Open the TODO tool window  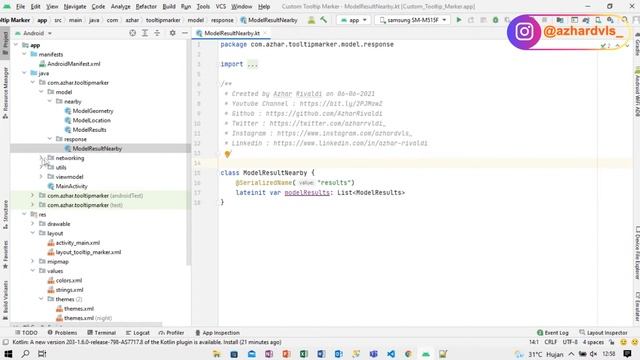click(26, 333)
